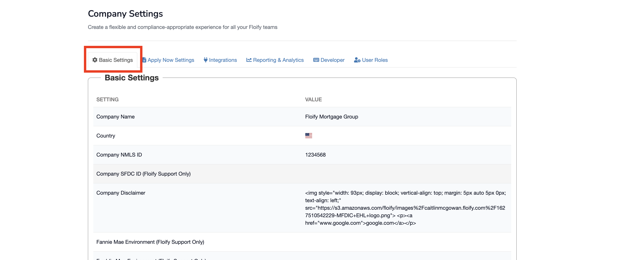The image size is (644, 260).
Task: Switch to the User Roles tab
Action: pyautogui.click(x=374, y=60)
